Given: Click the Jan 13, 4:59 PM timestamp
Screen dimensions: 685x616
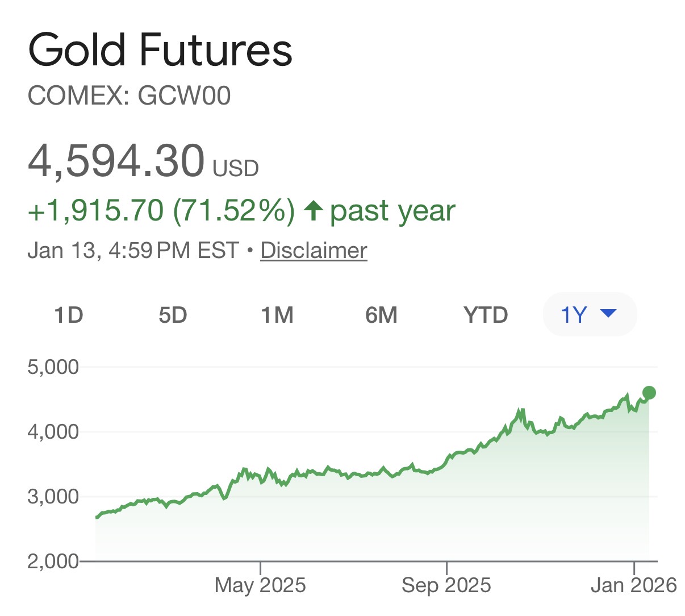Looking at the screenshot, I should point(133,251).
